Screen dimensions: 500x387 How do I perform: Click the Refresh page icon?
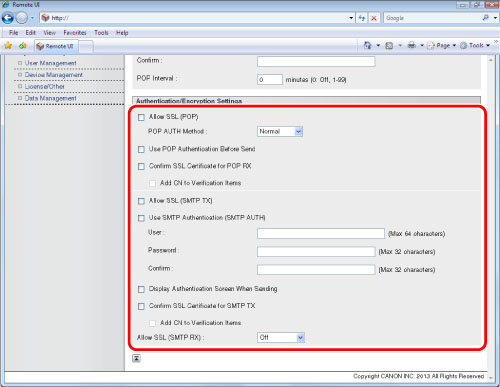click(362, 18)
